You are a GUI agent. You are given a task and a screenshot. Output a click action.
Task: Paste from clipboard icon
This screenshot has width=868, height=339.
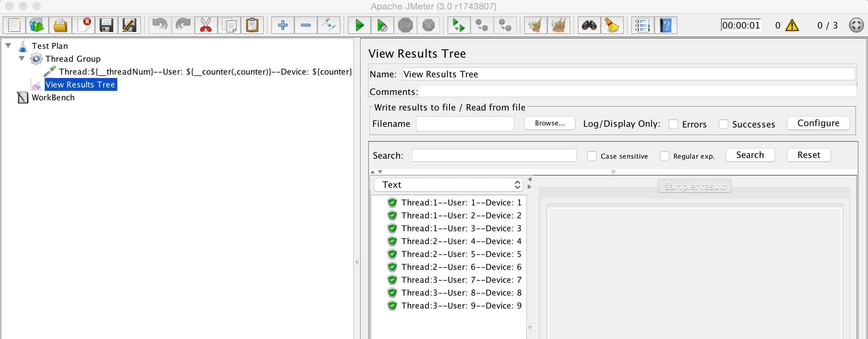point(252,25)
